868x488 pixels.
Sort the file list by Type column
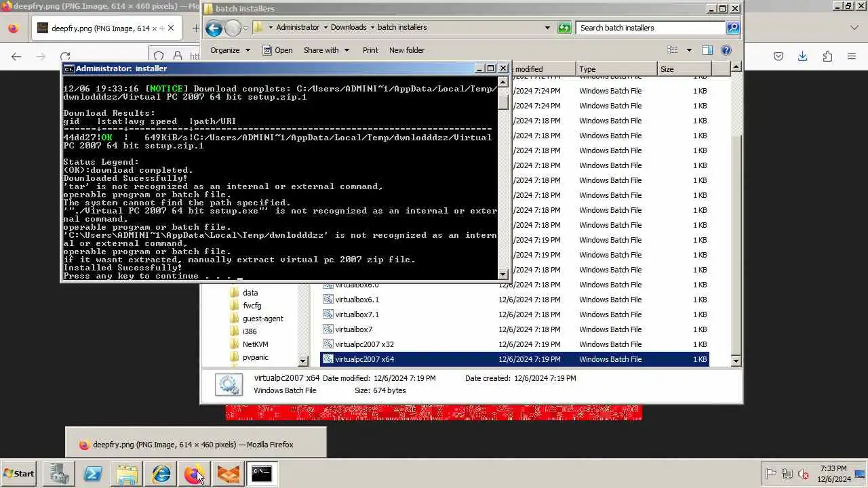(616, 69)
